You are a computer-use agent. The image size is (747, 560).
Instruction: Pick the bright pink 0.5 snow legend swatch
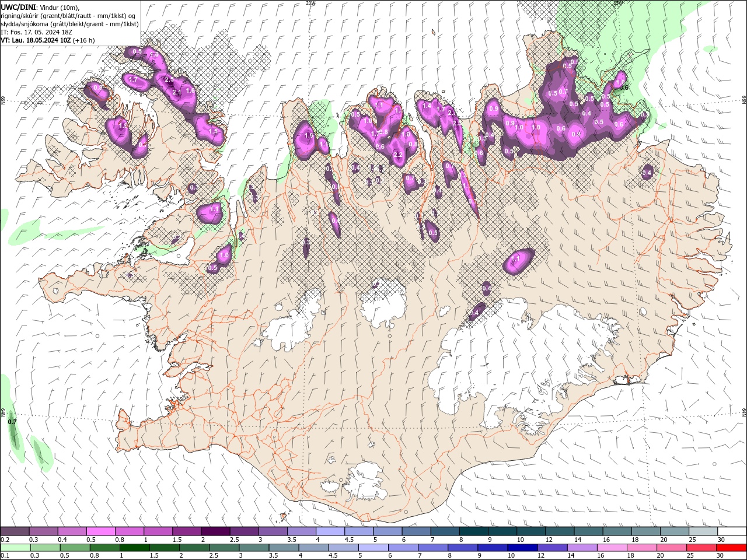100,531
